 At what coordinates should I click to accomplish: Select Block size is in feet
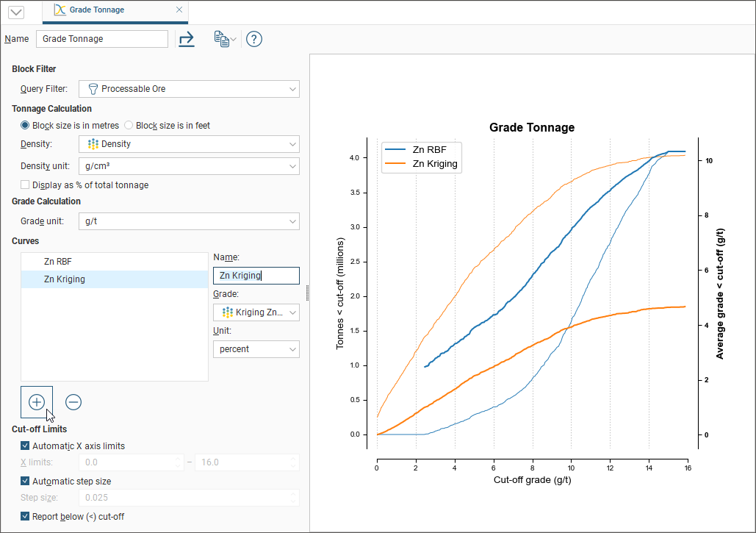tap(129, 126)
